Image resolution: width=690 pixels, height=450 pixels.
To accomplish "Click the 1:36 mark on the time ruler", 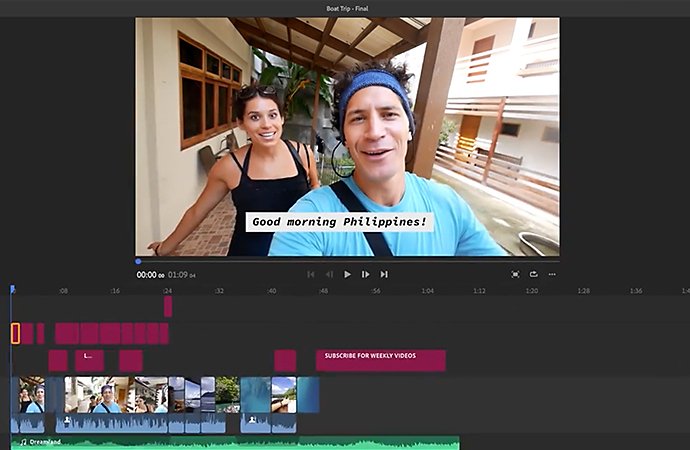I will (636, 291).
